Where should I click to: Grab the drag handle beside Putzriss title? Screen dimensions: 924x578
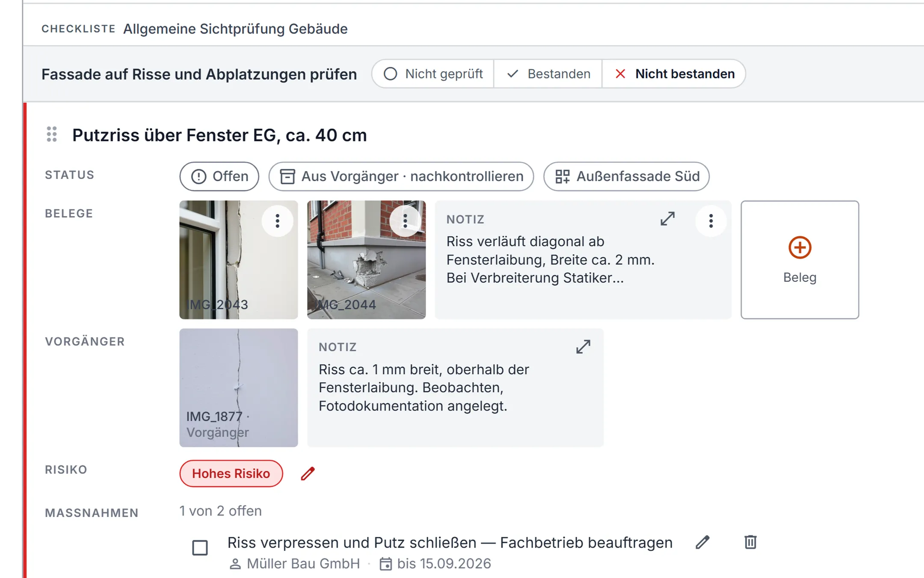click(x=52, y=134)
